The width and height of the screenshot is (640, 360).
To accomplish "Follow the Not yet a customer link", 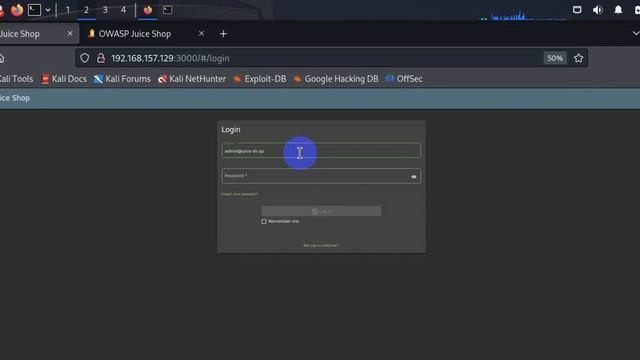I will 321,245.
